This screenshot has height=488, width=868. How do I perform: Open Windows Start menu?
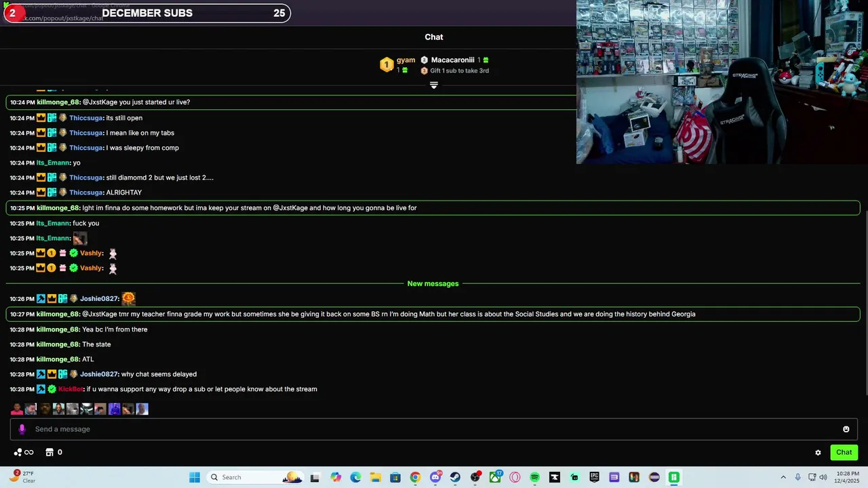(195, 477)
